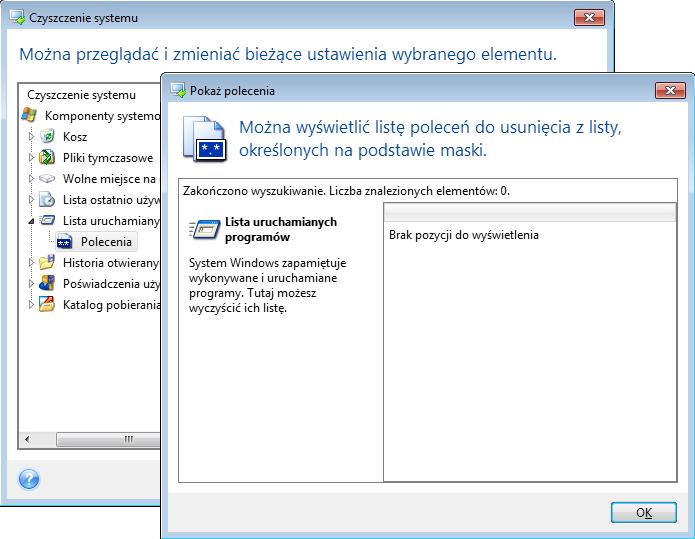The height and width of the screenshot is (539, 695).
Task: Click the Poświadczenia uży users icon
Action: [47, 283]
